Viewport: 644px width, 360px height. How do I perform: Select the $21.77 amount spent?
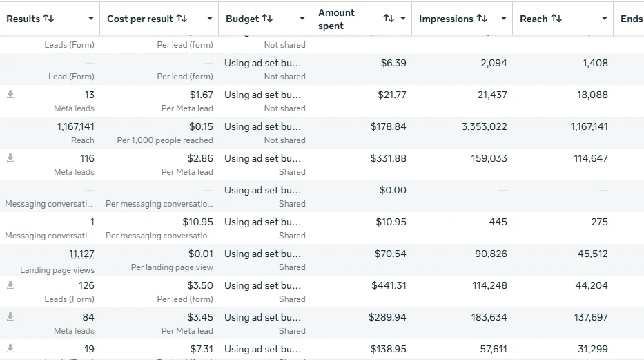(392, 95)
